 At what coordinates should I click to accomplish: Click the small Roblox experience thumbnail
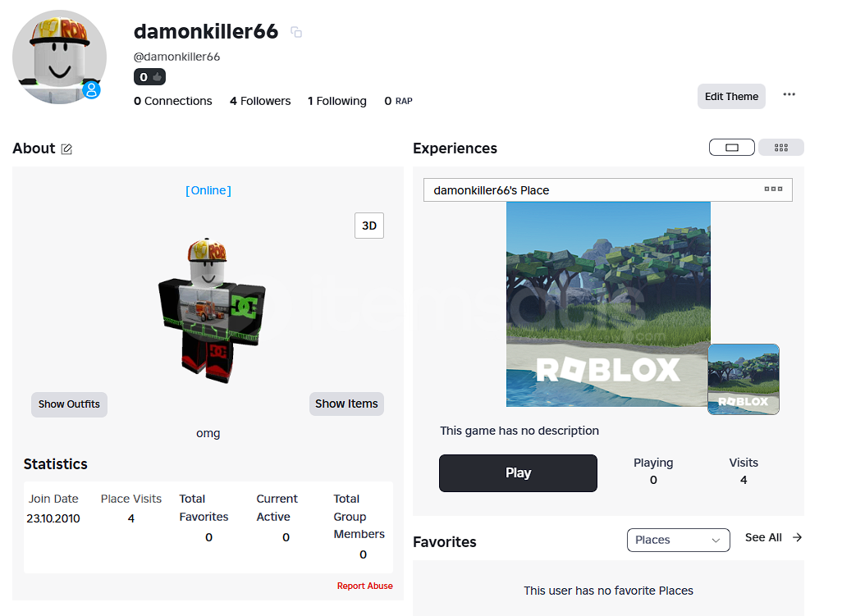click(x=744, y=380)
